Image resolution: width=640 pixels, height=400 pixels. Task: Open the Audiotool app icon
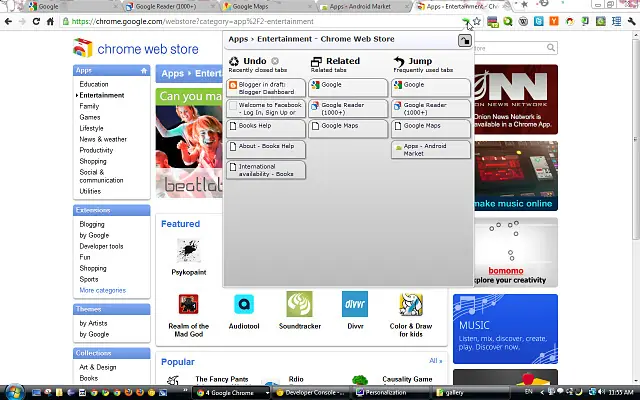(x=244, y=304)
